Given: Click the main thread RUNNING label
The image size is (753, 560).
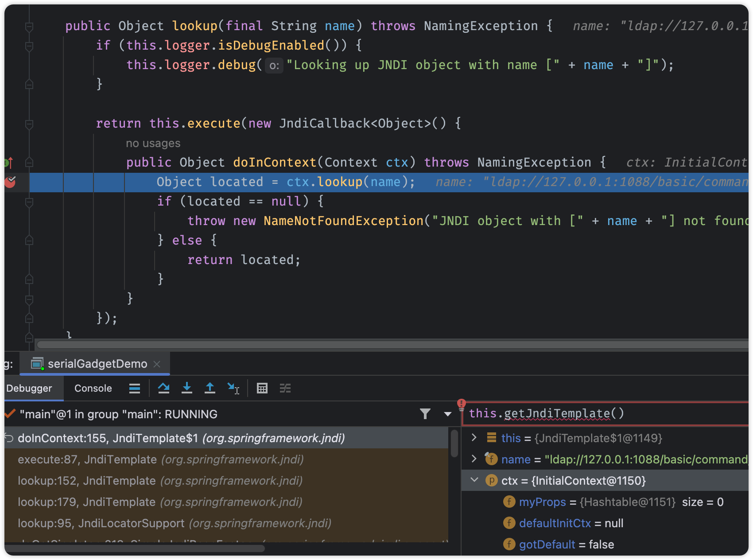Looking at the screenshot, I should tap(118, 414).
